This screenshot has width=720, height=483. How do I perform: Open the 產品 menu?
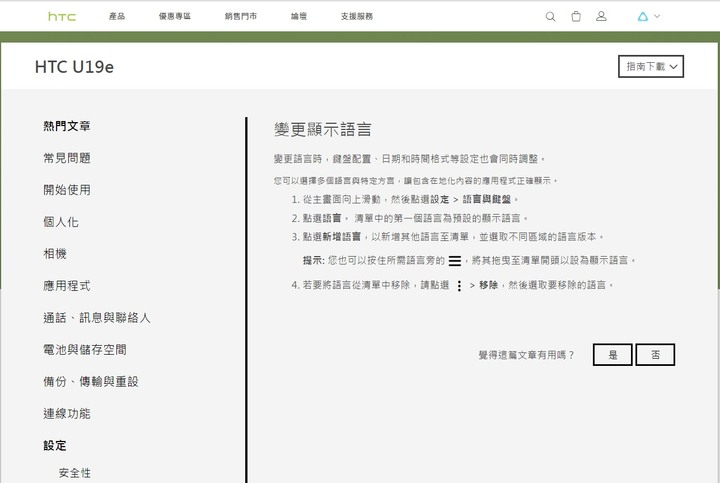tap(117, 16)
